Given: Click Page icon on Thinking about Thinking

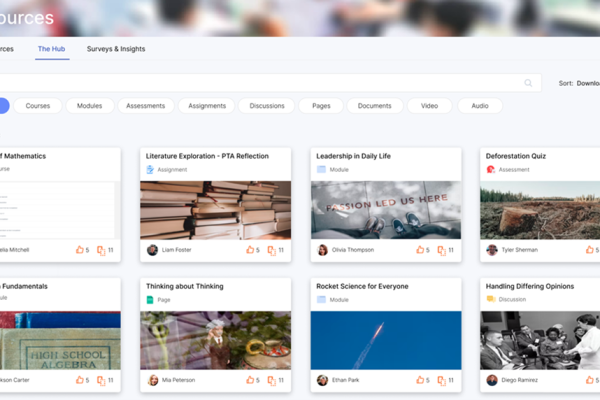Looking at the screenshot, I should 150,300.
